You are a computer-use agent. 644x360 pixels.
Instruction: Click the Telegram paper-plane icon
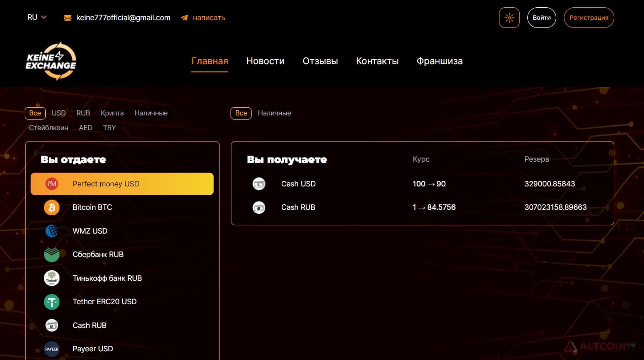(x=184, y=18)
